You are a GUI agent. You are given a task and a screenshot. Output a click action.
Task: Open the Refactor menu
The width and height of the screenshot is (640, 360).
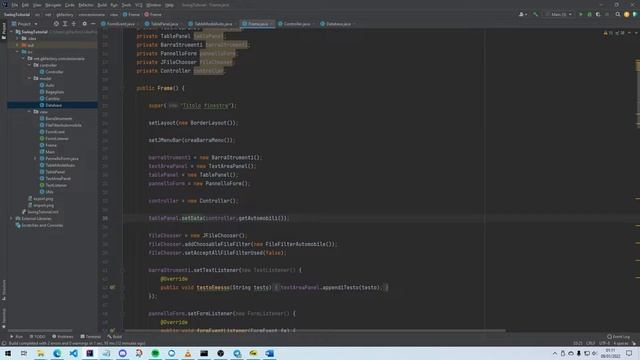[x=86, y=5]
